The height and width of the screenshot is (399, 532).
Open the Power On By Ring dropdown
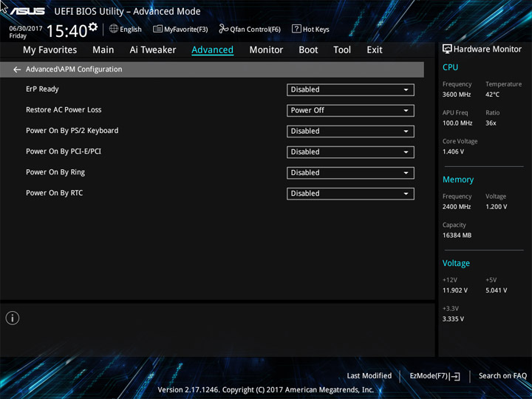coord(350,173)
